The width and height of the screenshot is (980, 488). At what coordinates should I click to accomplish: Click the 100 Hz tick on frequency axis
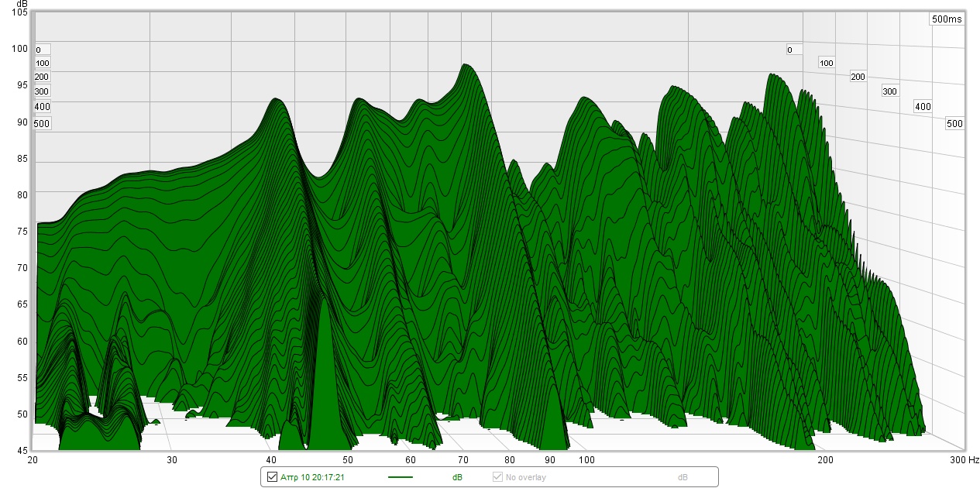586,459
